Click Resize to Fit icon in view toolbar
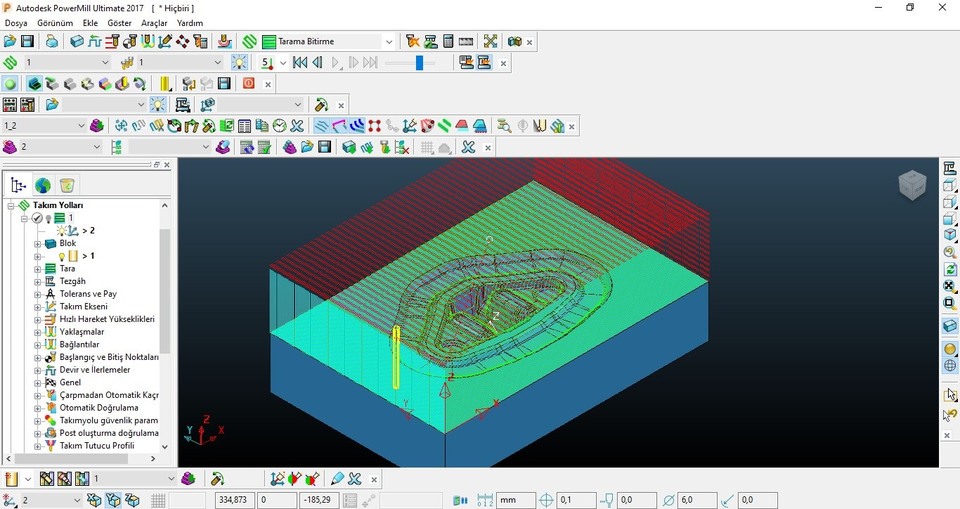This screenshot has width=960, height=509. 950,286
